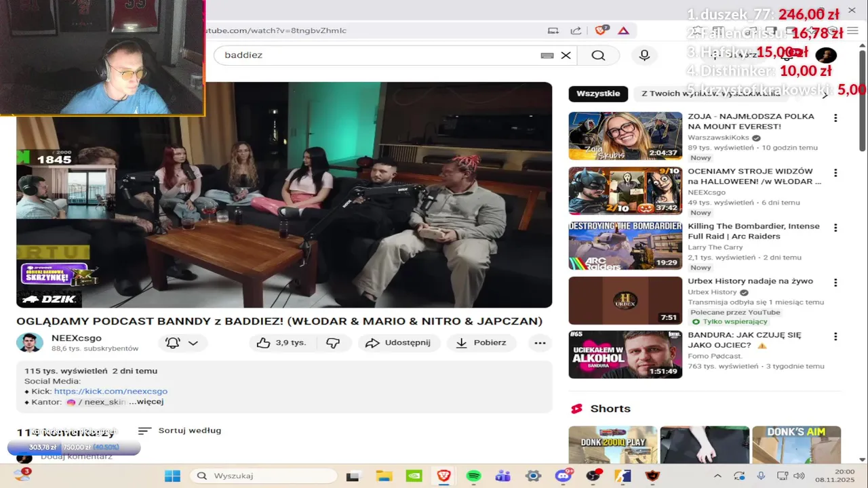Open WarszawskiKoks channel name
The height and width of the screenshot is (488, 868).
[x=719, y=138]
